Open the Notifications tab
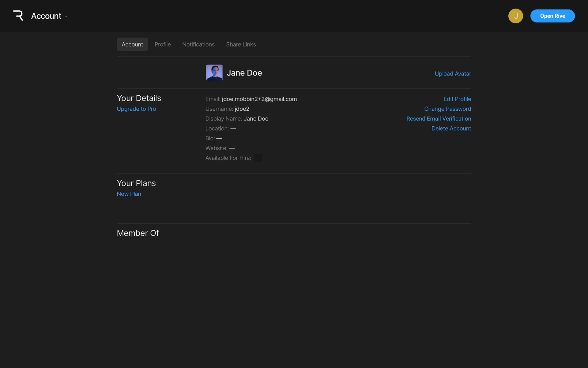Image resolution: width=588 pixels, height=368 pixels. (198, 44)
